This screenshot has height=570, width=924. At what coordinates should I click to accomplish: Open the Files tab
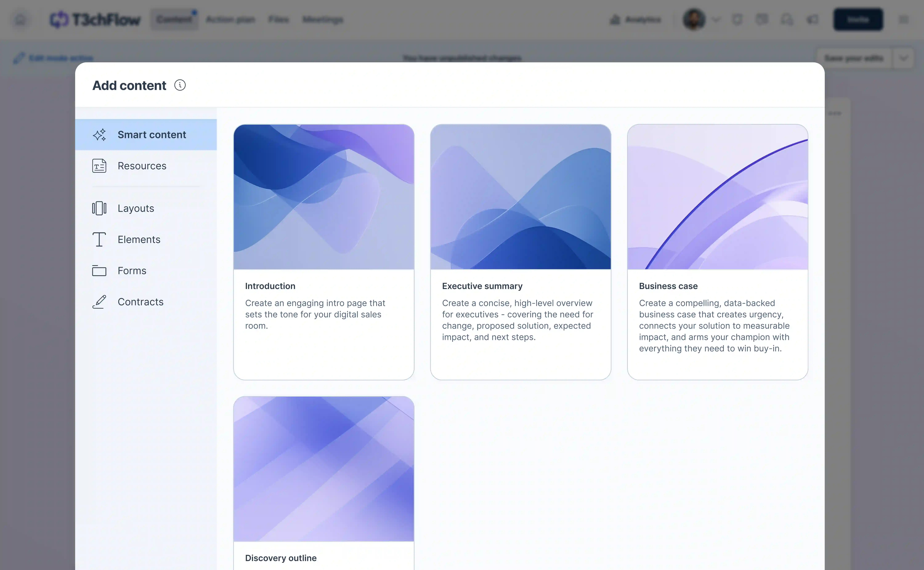[279, 20]
